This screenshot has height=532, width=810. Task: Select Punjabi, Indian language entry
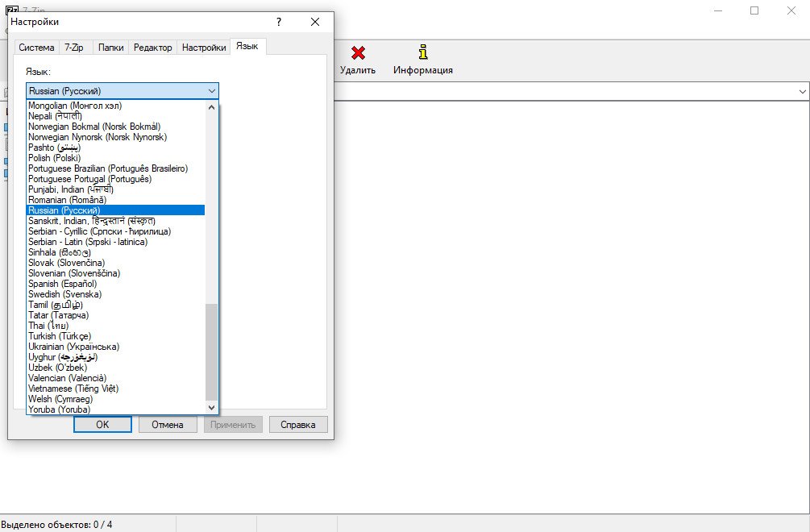point(116,189)
